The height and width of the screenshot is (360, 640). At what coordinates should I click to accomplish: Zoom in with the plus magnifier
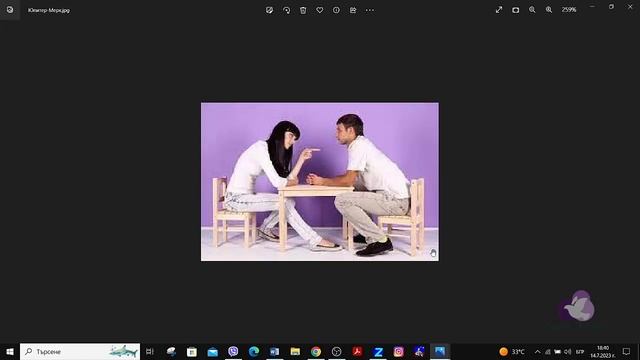point(549,10)
